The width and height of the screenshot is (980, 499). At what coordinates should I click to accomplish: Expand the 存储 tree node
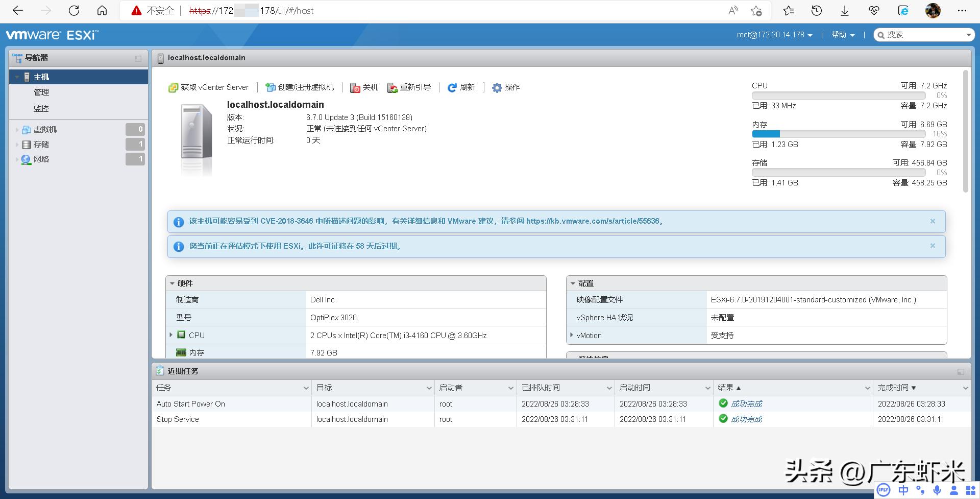[x=17, y=145]
